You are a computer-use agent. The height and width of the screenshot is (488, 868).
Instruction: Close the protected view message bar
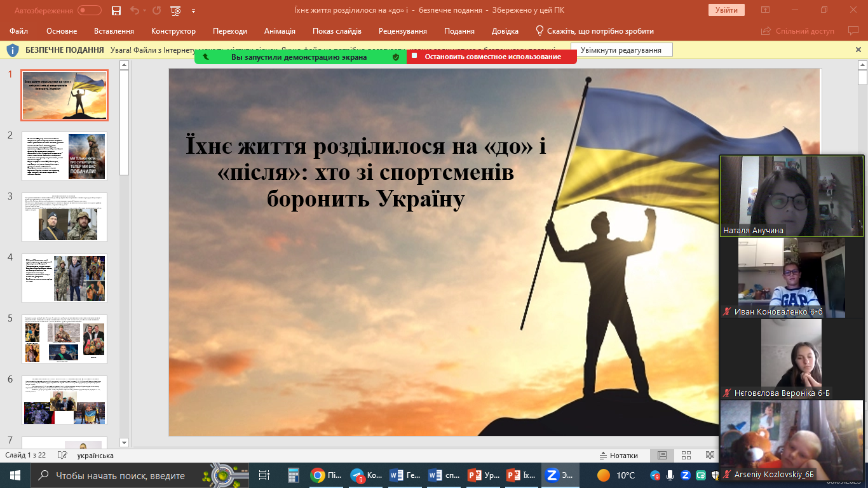859,50
